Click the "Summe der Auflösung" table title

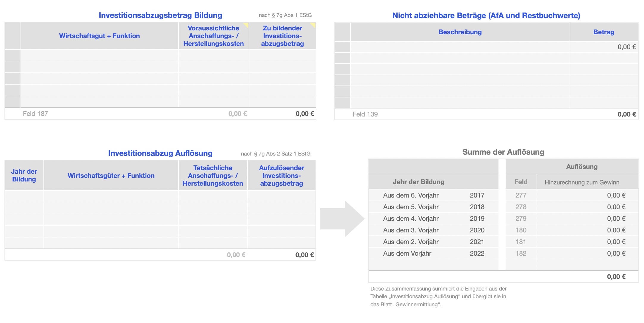click(x=503, y=152)
